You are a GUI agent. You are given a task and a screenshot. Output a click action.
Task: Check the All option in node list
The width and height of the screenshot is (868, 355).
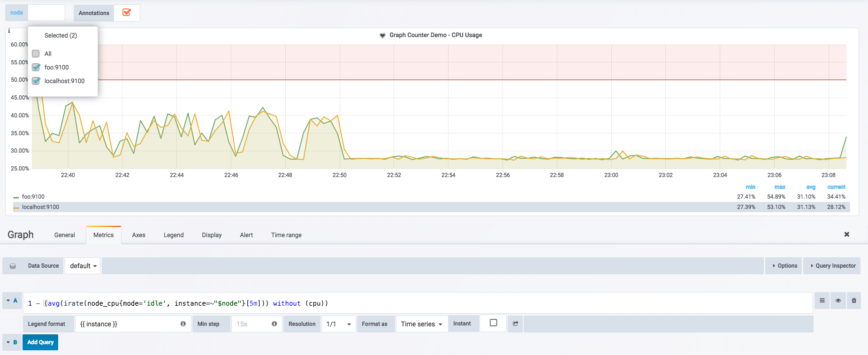click(36, 54)
